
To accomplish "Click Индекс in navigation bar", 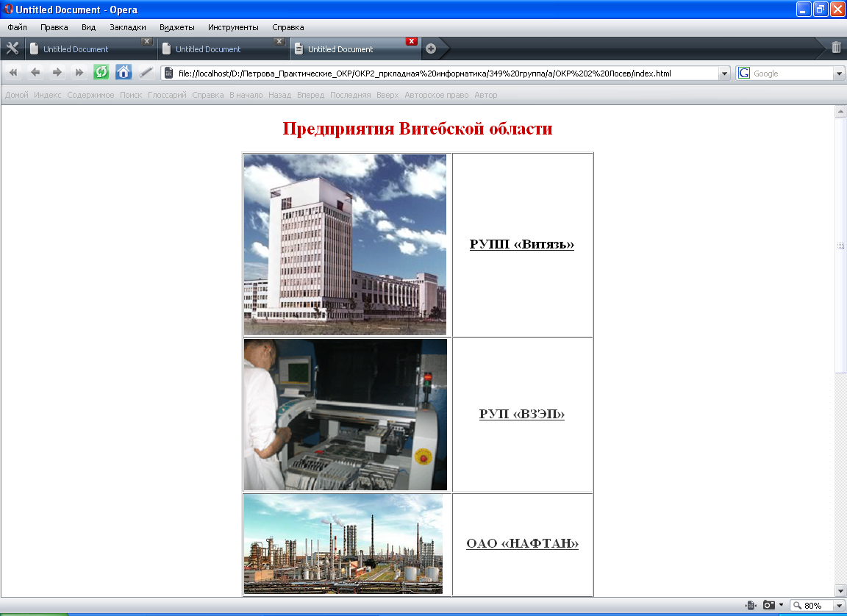I will (48, 95).
